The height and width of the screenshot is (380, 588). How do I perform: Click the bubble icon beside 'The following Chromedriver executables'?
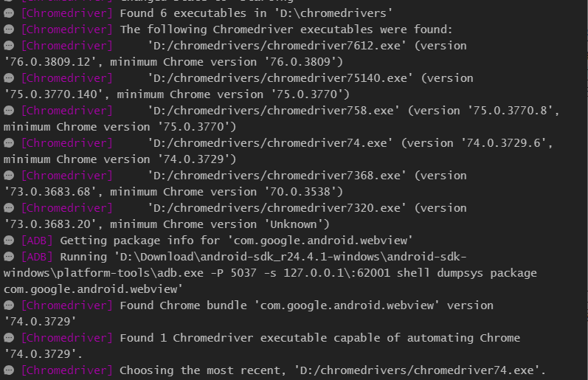[x=9, y=30]
